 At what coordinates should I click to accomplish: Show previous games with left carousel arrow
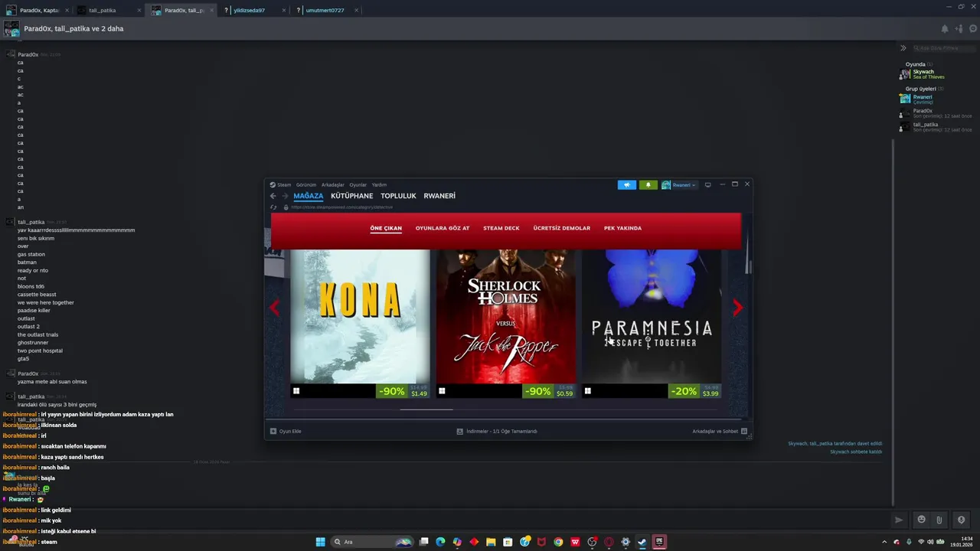tap(275, 308)
